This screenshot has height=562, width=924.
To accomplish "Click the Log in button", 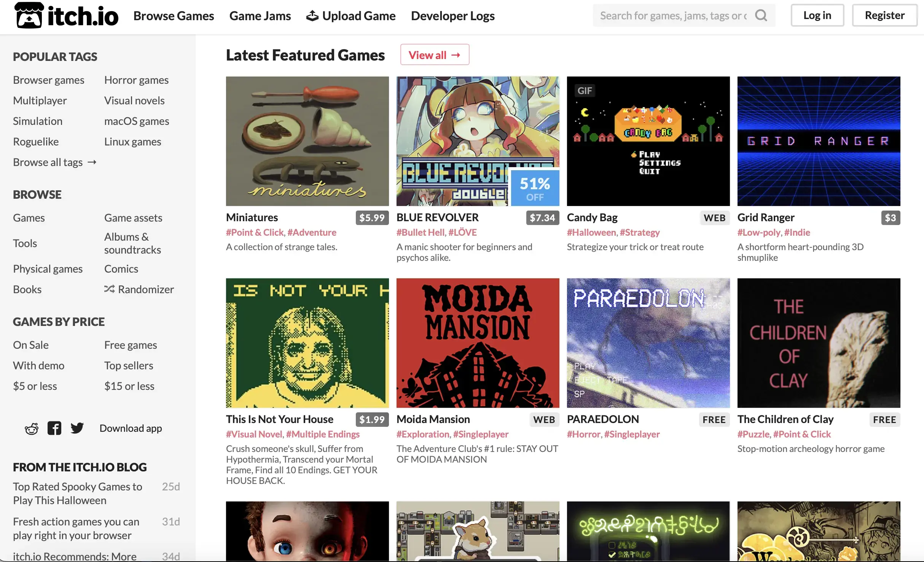I will 817,15.
